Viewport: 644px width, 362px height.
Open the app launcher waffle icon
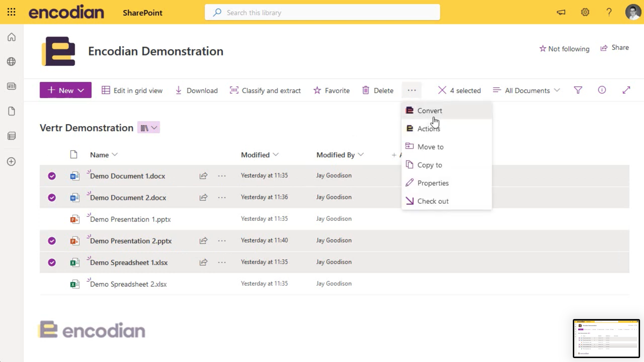tap(11, 12)
